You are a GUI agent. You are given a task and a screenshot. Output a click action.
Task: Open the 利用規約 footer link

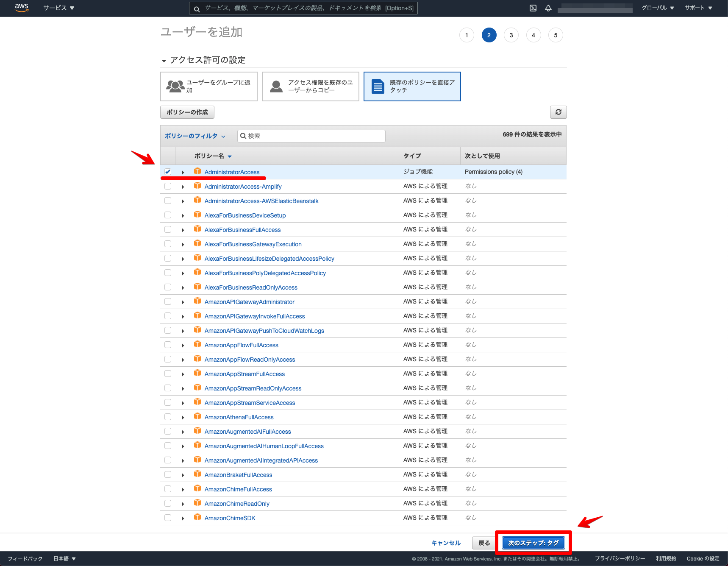tap(666, 558)
